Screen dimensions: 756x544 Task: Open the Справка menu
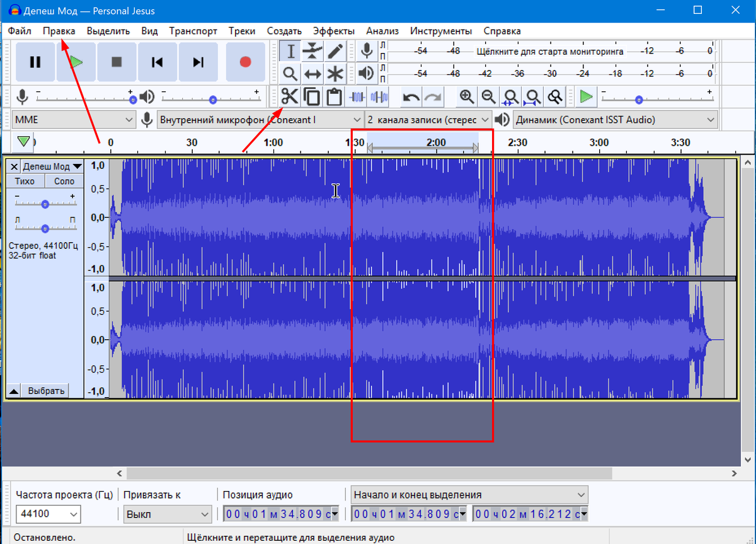[502, 30]
